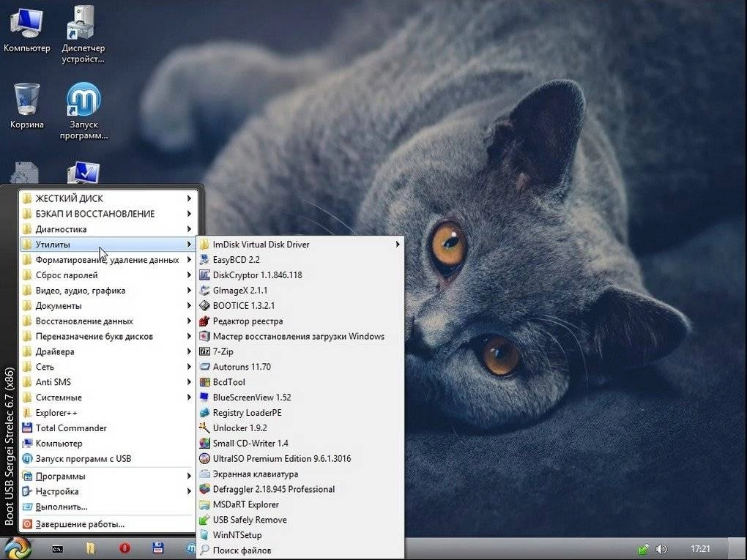
Task: Open Компьютер entry in start menu
Action: tap(107, 443)
